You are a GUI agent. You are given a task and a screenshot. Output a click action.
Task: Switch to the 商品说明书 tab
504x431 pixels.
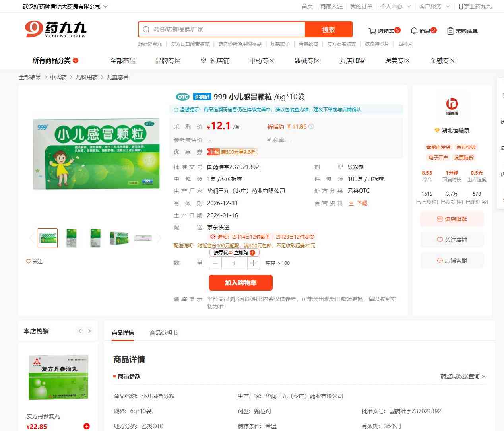164,333
